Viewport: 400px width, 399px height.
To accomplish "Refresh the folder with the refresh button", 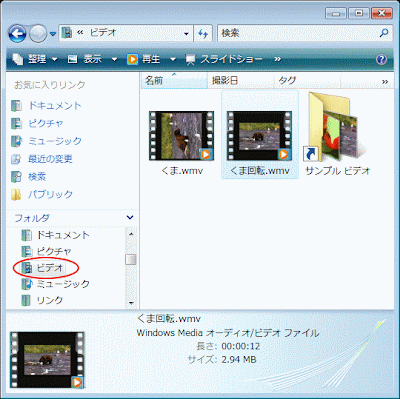I will coord(203,33).
